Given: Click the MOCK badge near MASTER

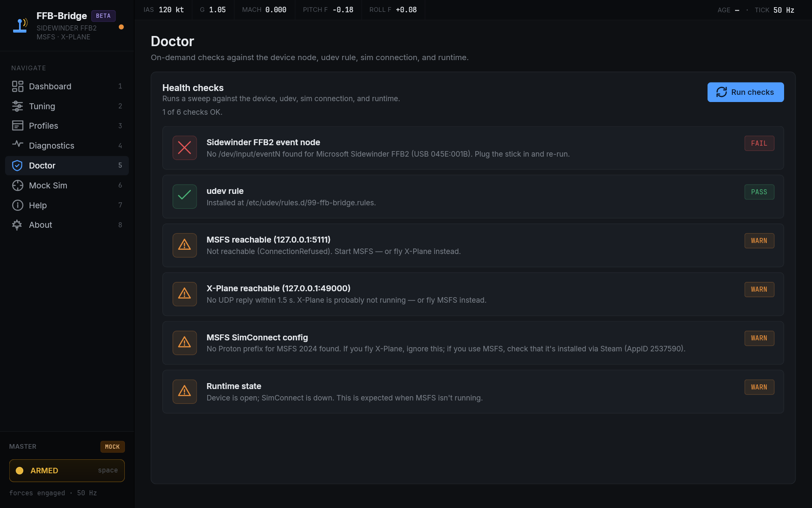Looking at the screenshot, I should 112,447.
